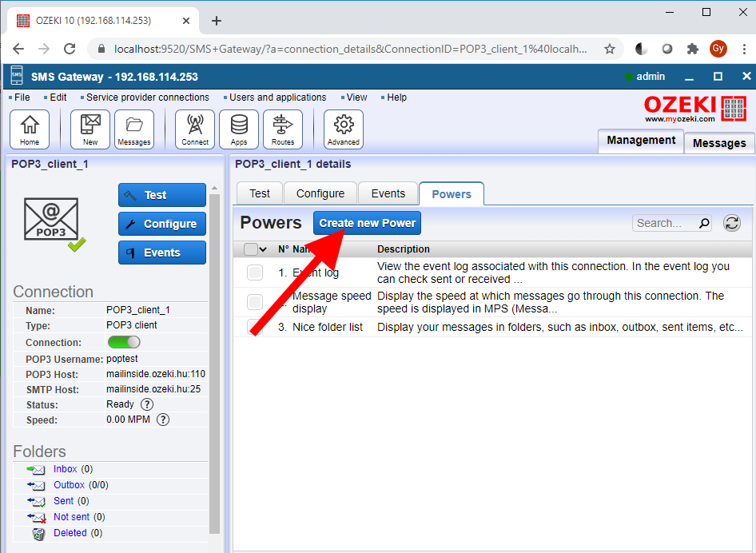Click the Inbox folder envelope icon
This screenshot has width=756, height=553.
pyautogui.click(x=36, y=469)
